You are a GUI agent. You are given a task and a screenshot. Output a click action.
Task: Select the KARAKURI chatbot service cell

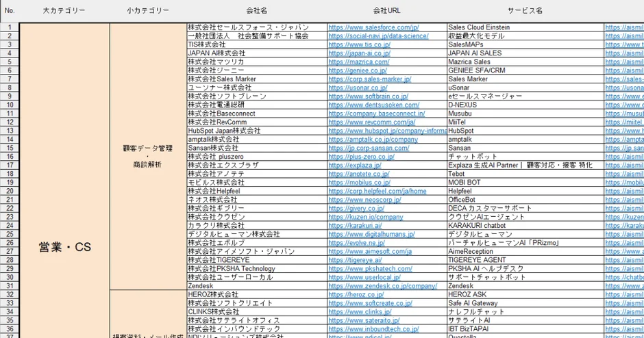(x=525, y=226)
